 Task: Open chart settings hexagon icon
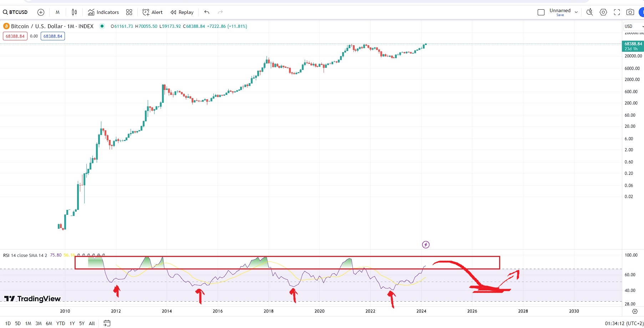[603, 12]
